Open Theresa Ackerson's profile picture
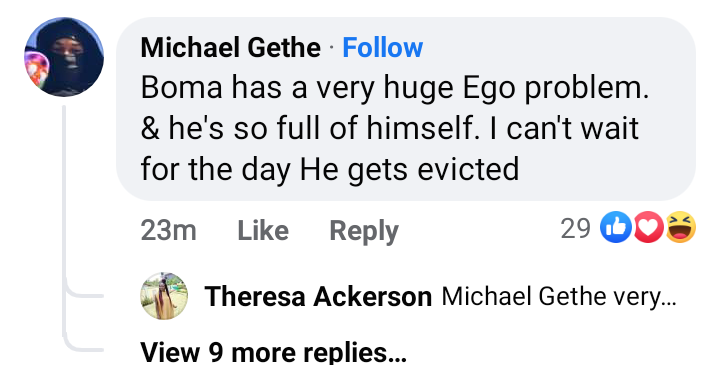This screenshot has height=365, width=720. click(x=164, y=296)
